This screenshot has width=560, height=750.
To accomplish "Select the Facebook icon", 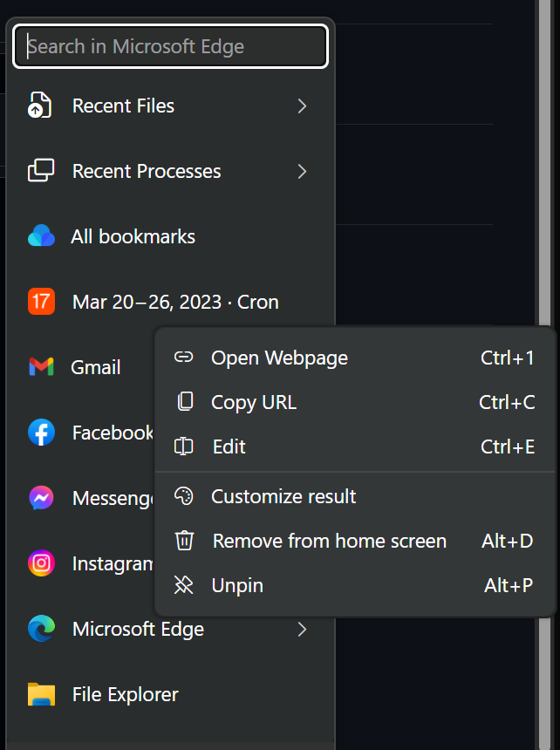I will (40, 433).
